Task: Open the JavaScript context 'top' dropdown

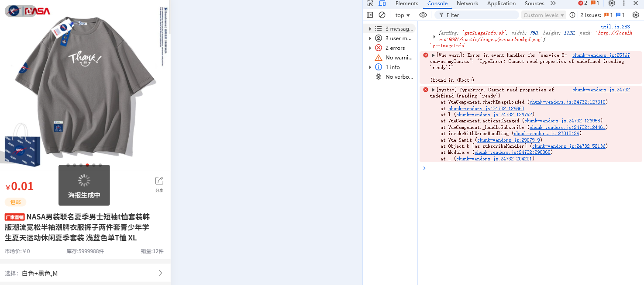Action: click(403, 15)
